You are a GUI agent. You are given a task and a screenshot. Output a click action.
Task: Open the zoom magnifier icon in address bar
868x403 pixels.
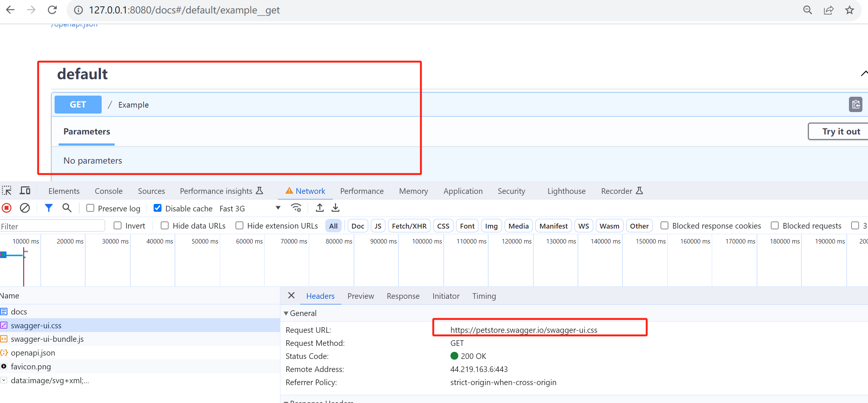(807, 10)
